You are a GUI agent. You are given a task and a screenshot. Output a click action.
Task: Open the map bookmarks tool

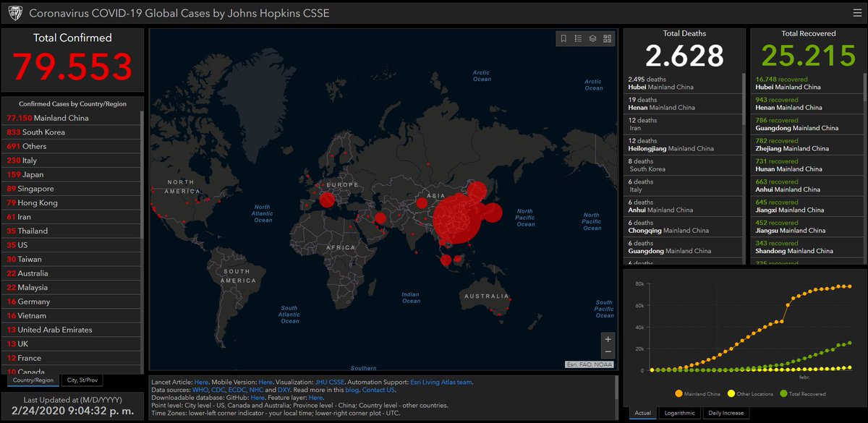click(563, 39)
